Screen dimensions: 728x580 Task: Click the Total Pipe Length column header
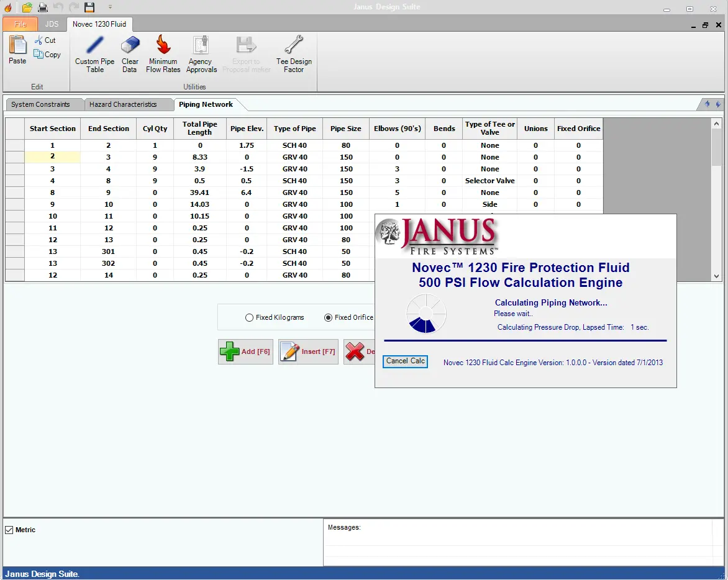pos(199,129)
